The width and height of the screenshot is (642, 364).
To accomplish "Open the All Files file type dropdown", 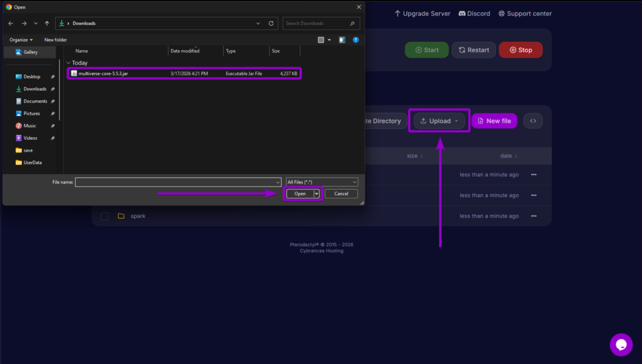I will click(x=322, y=182).
